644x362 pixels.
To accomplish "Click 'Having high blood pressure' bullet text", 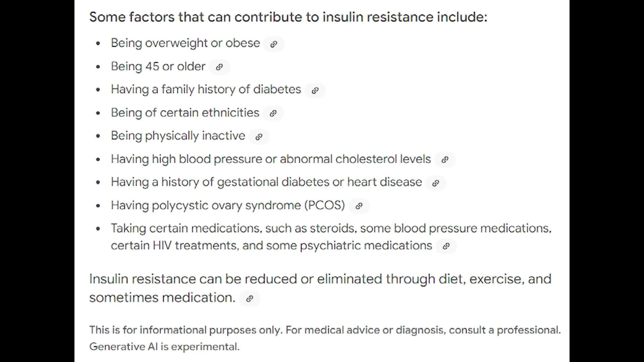I will [271, 159].
